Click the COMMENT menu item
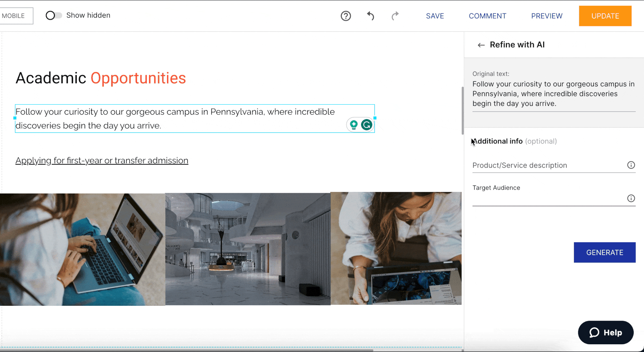644x352 pixels. (x=488, y=16)
